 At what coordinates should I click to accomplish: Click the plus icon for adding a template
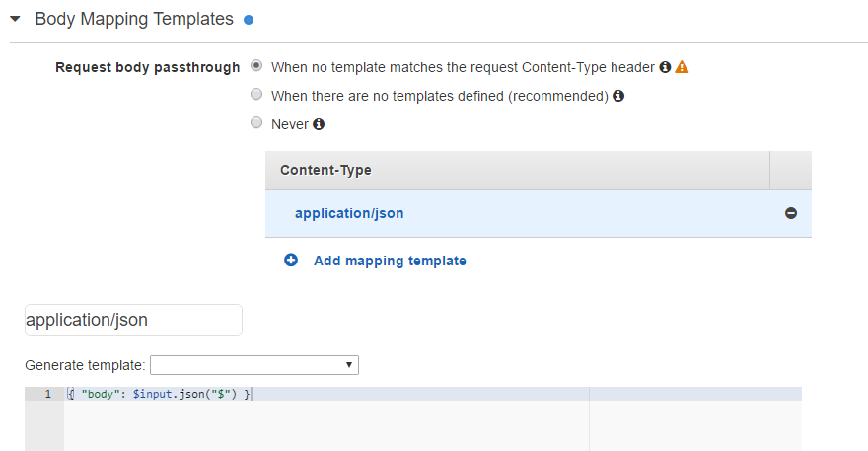(291, 261)
